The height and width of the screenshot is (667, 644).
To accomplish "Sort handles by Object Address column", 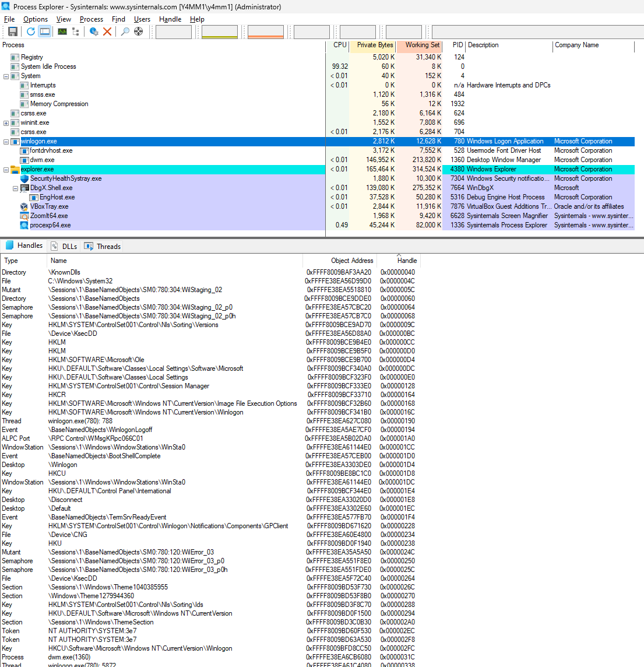I will [x=352, y=261].
